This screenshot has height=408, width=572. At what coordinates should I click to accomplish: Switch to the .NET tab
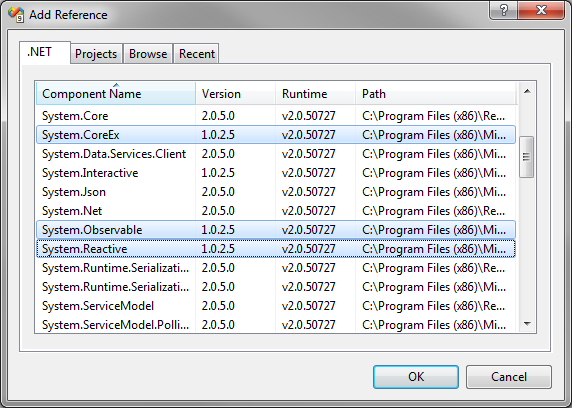(x=45, y=52)
